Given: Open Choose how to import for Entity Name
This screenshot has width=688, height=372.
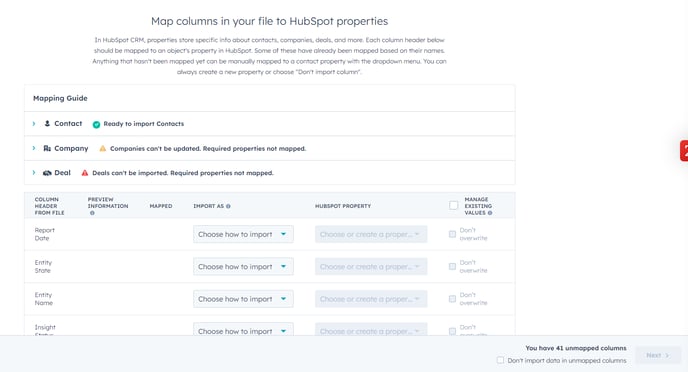Looking at the screenshot, I should coord(243,299).
